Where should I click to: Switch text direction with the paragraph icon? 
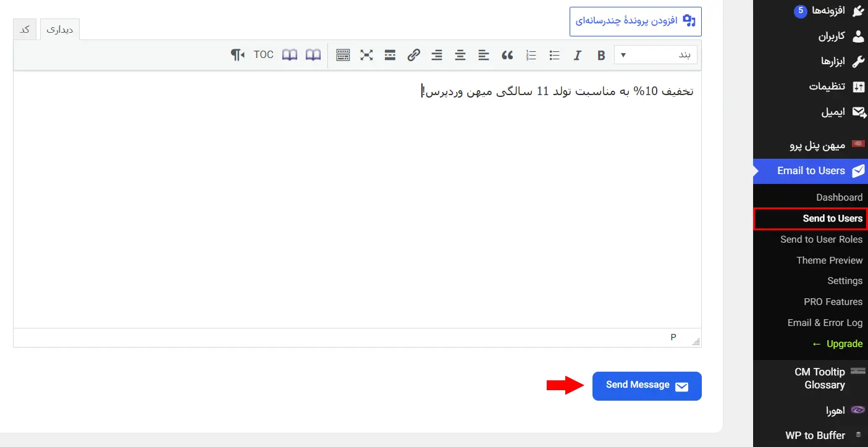[x=238, y=56]
